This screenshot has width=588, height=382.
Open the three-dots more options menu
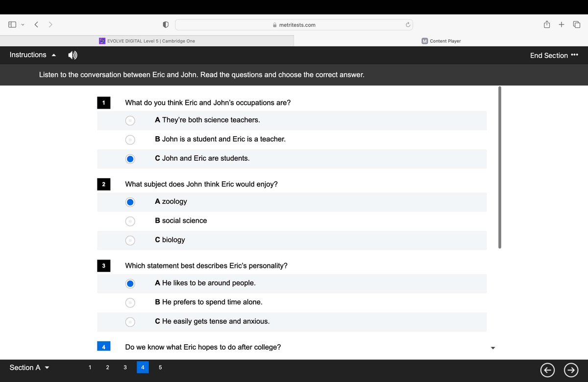tap(575, 55)
